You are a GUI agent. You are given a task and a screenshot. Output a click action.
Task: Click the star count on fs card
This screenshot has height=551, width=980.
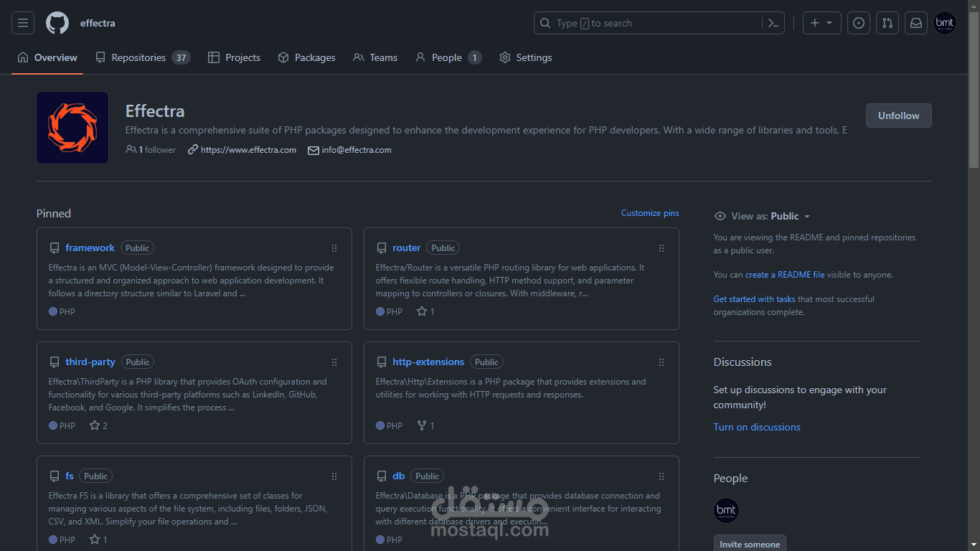click(x=98, y=540)
